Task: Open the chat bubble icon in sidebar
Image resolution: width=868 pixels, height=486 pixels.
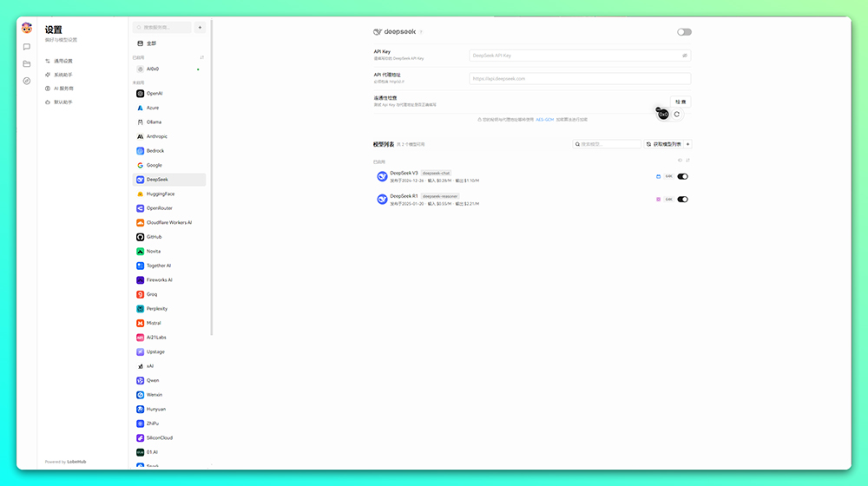Action: pyautogui.click(x=27, y=47)
